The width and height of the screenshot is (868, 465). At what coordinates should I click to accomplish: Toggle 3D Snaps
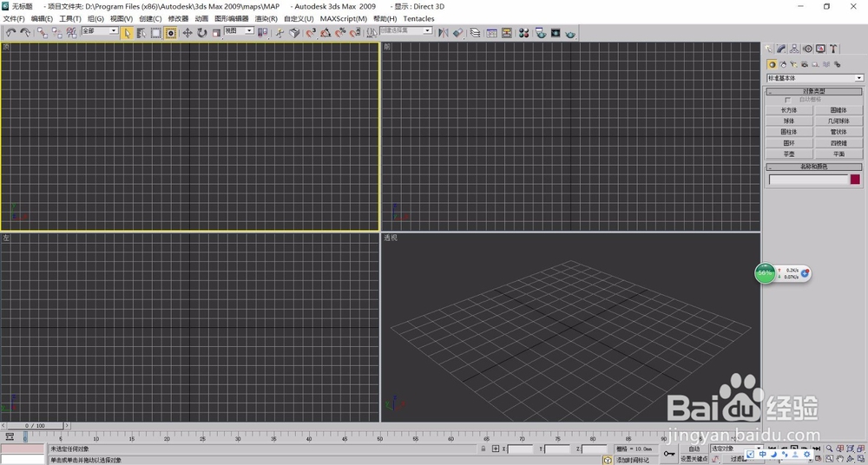click(311, 33)
